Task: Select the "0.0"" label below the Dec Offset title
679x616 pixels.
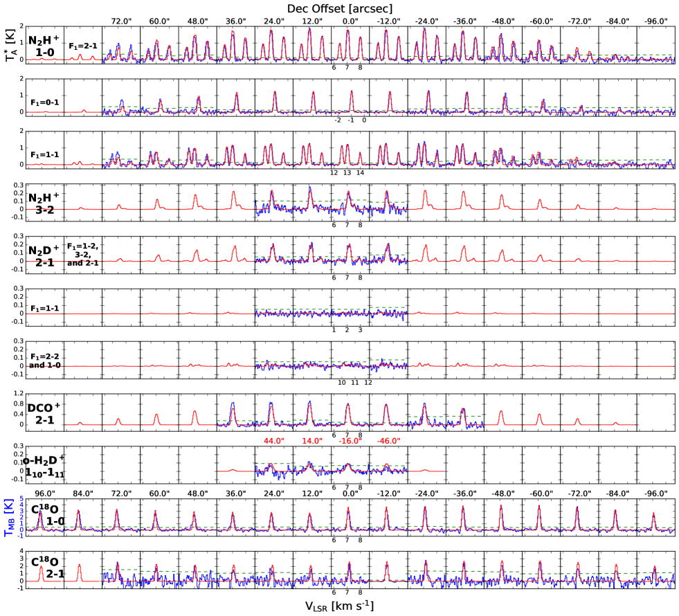Action: pyautogui.click(x=350, y=21)
